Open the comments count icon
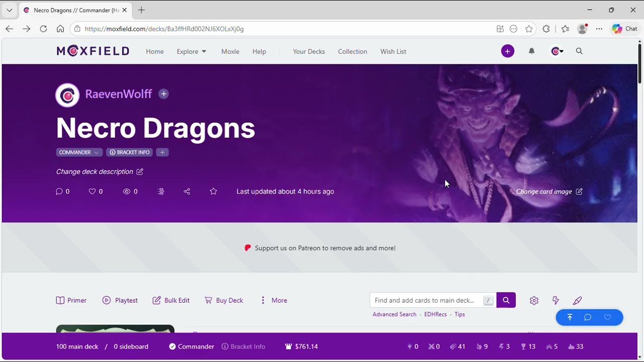Viewport: 644px width, 362px height. (x=59, y=191)
